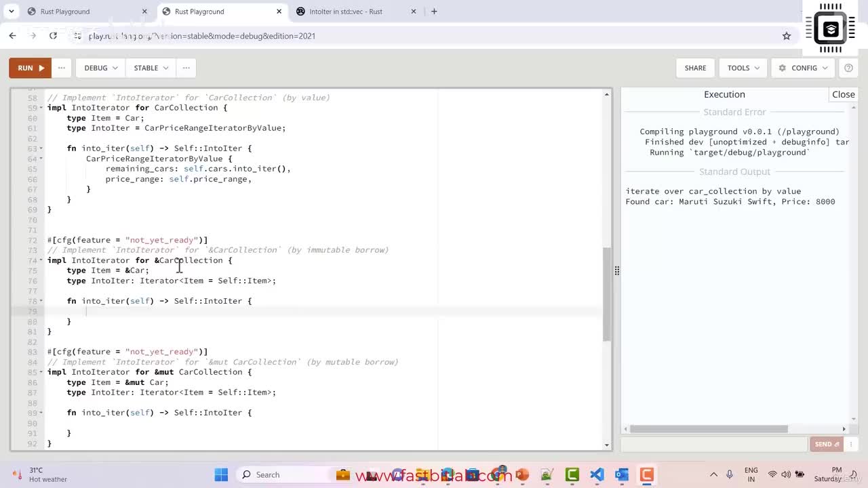Close the IntoIter in std::vec tab
This screenshot has width=868, height=488.
[414, 12]
